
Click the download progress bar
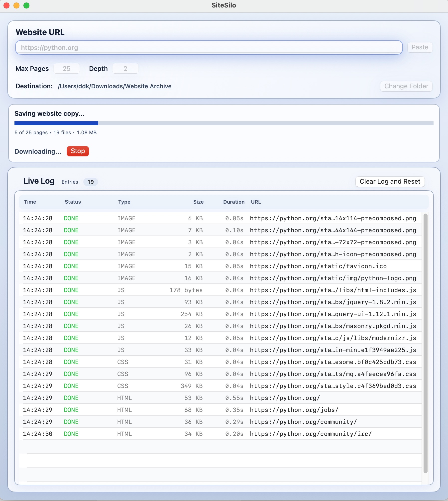tap(224, 123)
